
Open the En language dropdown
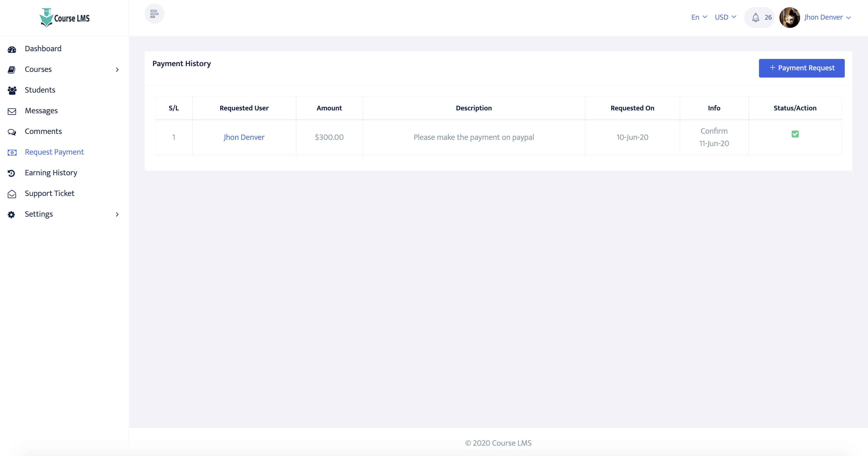pyautogui.click(x=699, y=17)
